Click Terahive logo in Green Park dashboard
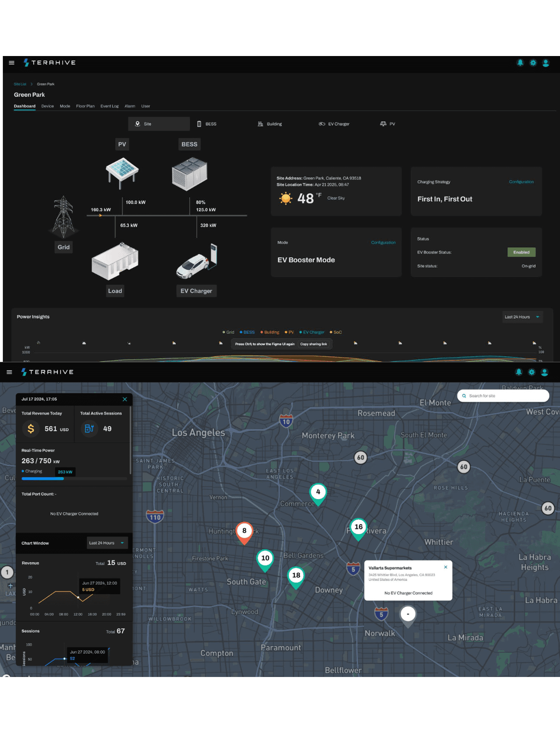 pyautogui.click(x=49, y=63)
